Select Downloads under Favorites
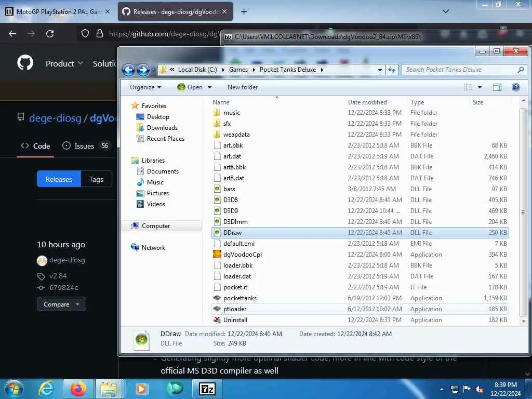The width and height of the screenshot is (532, 399). 162,128
